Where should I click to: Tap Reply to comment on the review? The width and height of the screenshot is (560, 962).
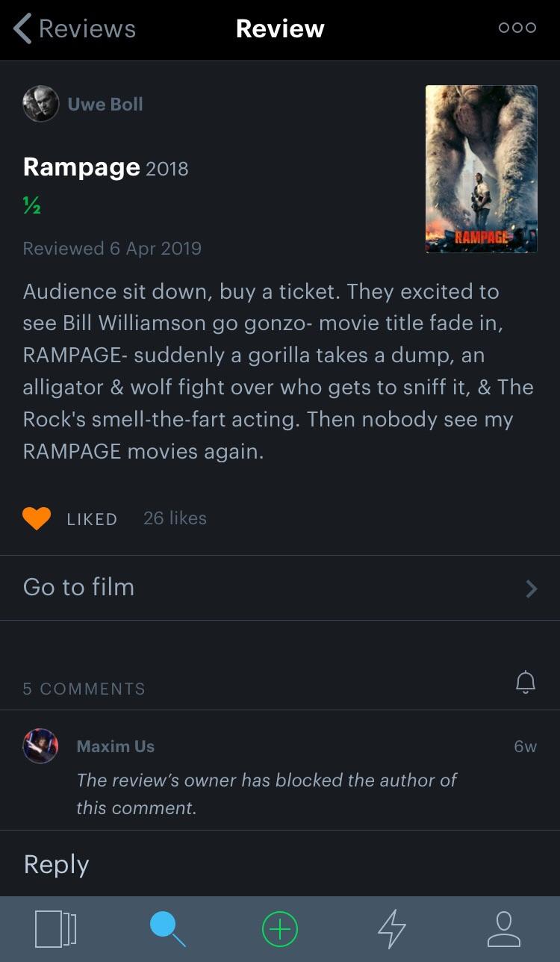tap(55, 863)
